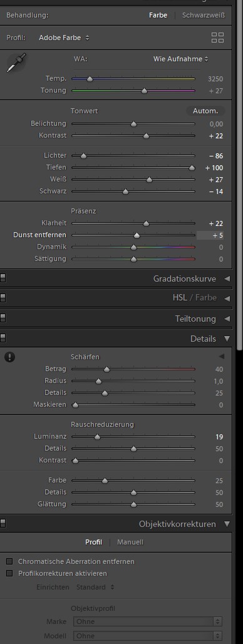This screenshot has width=243, height=644.
Task: Open the profile browser grid icon
Action: (x=217, y=38)
